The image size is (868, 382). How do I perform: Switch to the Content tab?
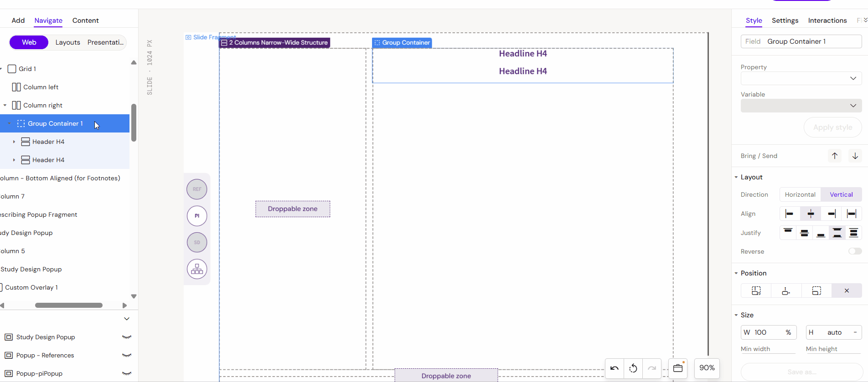[x=85, y=20]
